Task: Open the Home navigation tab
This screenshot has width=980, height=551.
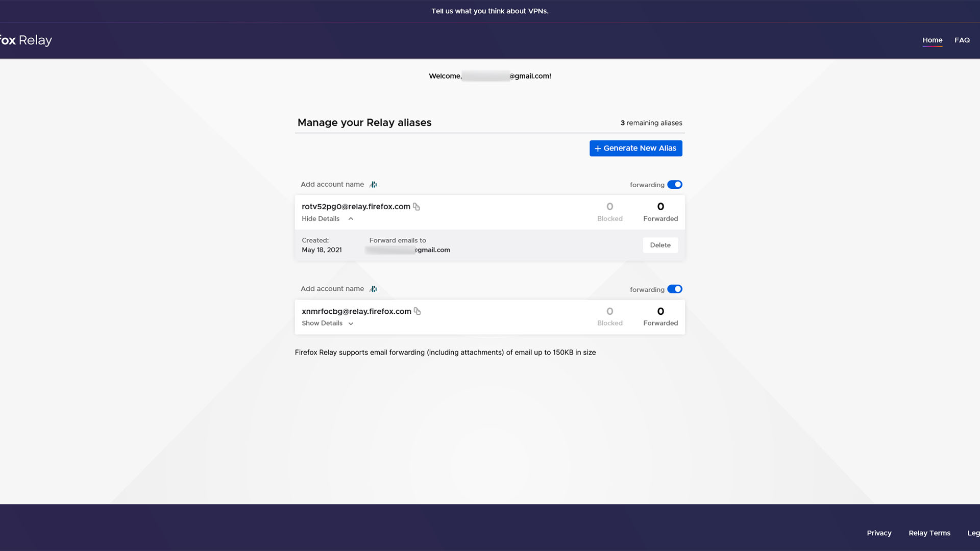Action: click(x=932, y=40)
